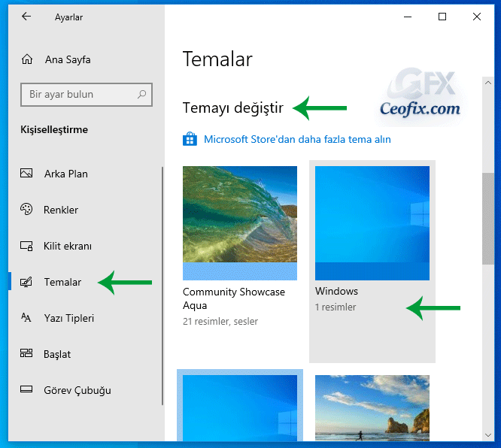This screenshot has height=448, width=501.
Task: Click the Microsoft Store bag icon
Action: tap(190, 139)
